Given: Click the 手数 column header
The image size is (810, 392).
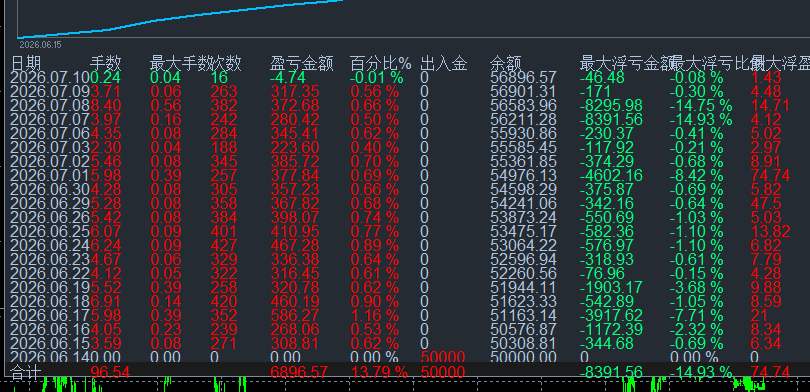Looking at the screenshot, I should [106, 64].
